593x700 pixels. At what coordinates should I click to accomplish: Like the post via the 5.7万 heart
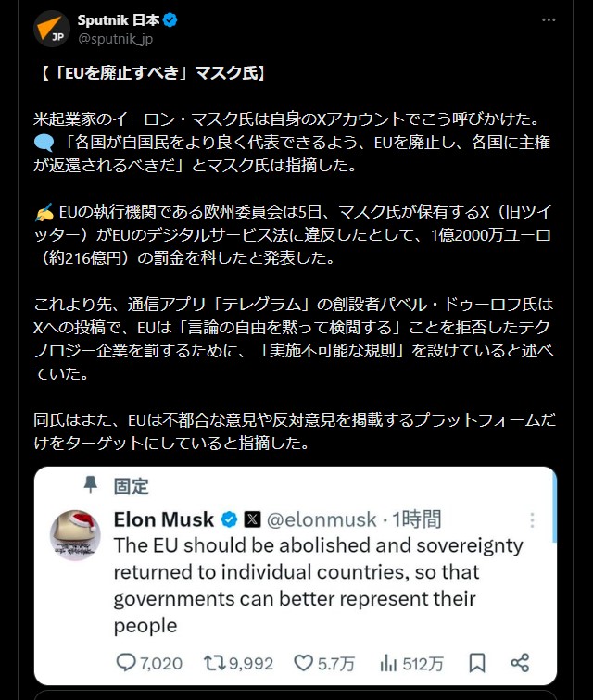point(304,662)
